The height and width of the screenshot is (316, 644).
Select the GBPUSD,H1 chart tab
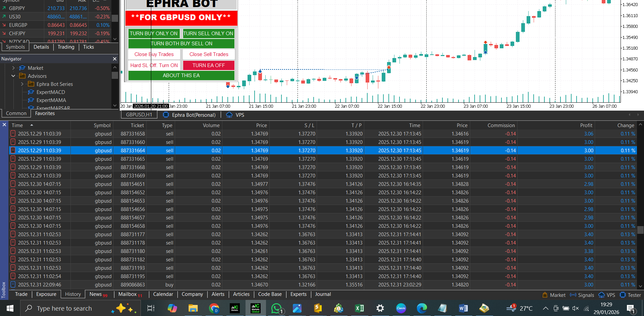tap(139, 115)
